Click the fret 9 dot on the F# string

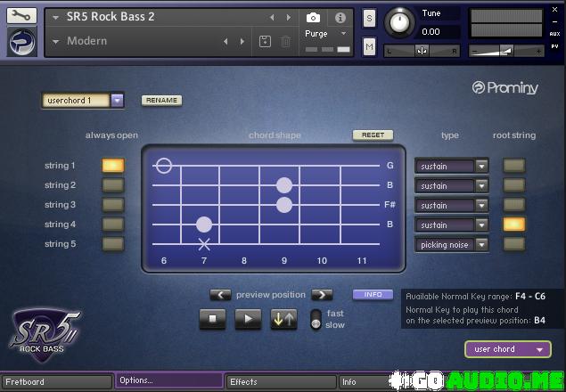tap(284, 205)
